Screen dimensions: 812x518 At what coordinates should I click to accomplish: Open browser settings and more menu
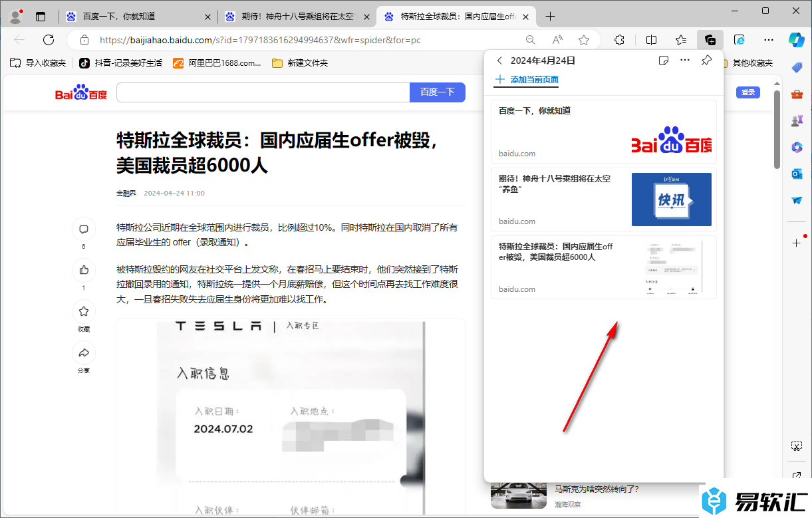point(769,40)
